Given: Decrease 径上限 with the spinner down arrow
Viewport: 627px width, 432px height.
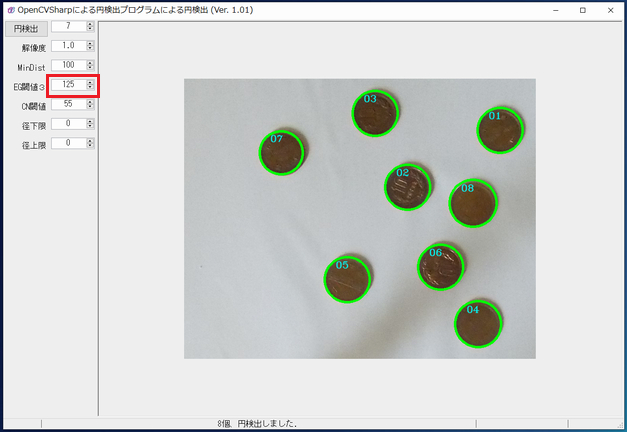Looking at the screenshot, I should pos(90,146).
